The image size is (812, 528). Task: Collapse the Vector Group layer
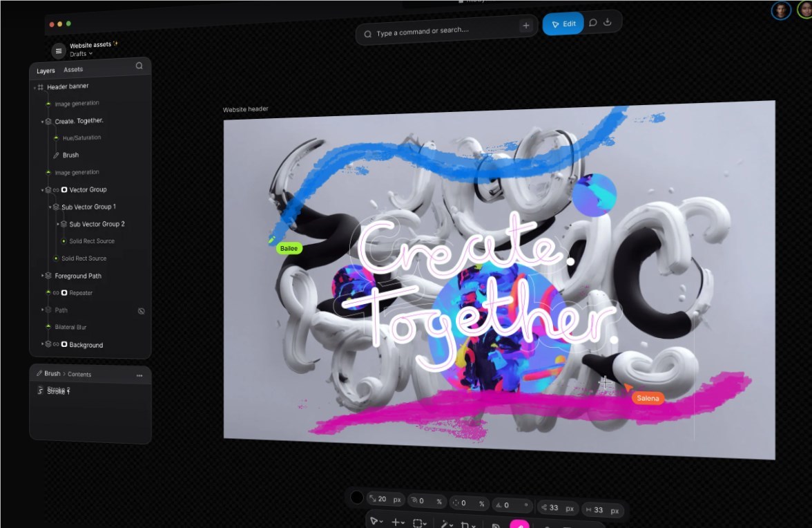pyautogui.click(x=43, y=190)
